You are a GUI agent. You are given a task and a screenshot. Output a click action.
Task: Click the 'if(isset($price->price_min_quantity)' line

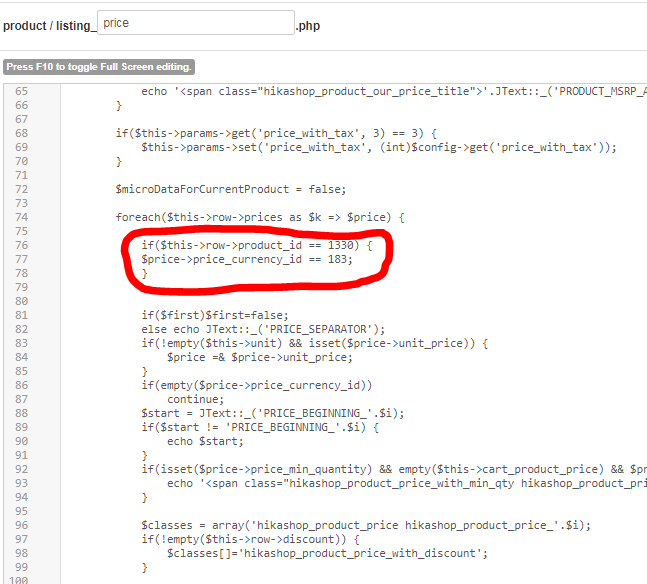(x=394, y=469)
